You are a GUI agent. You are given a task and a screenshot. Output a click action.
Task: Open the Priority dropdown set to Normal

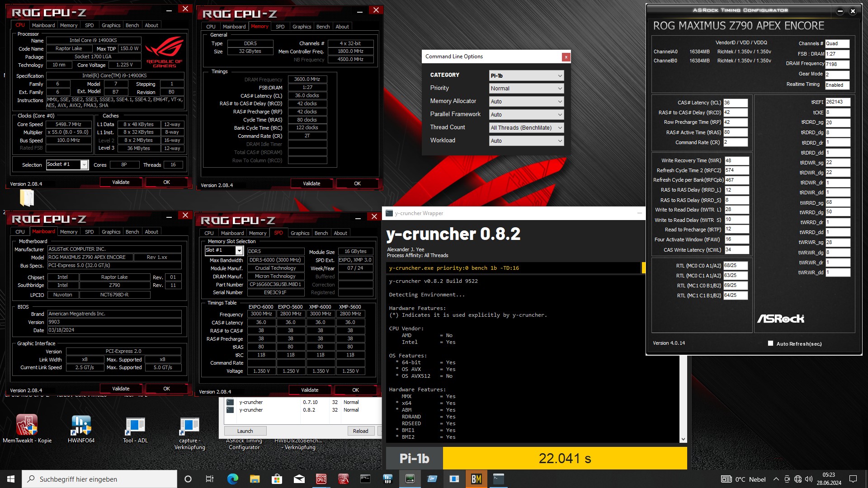tap(526, 89)
